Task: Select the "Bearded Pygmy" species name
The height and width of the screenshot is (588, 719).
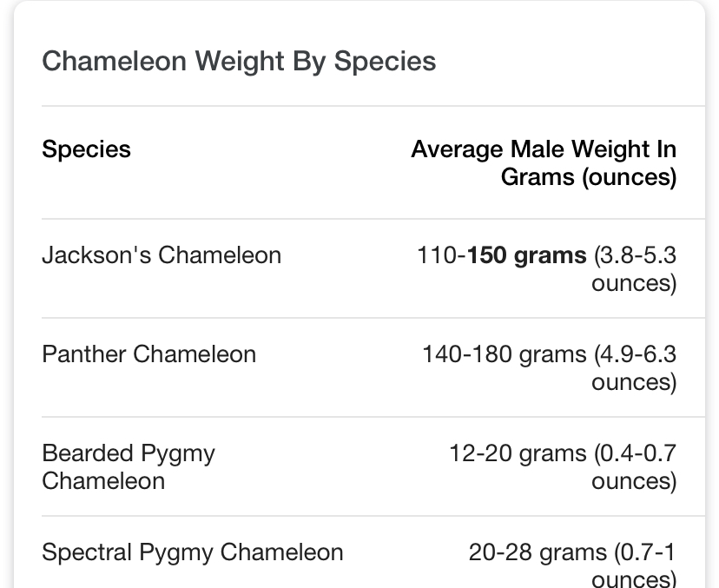Action: pyautogui.click(x=129, y=453)
